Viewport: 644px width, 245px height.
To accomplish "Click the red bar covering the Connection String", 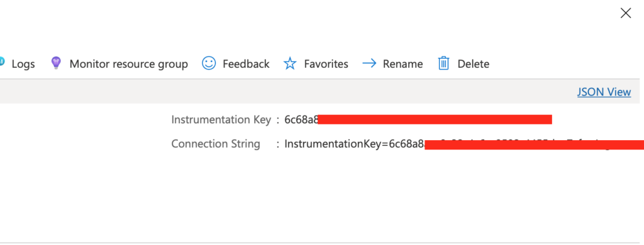I will coord(535,145).
